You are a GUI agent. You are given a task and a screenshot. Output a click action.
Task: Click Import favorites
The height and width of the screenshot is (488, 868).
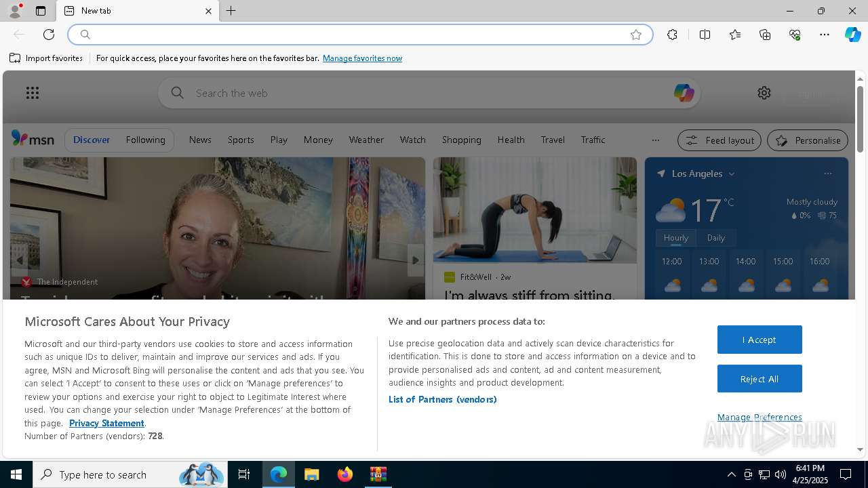click(x=46, y=58)
